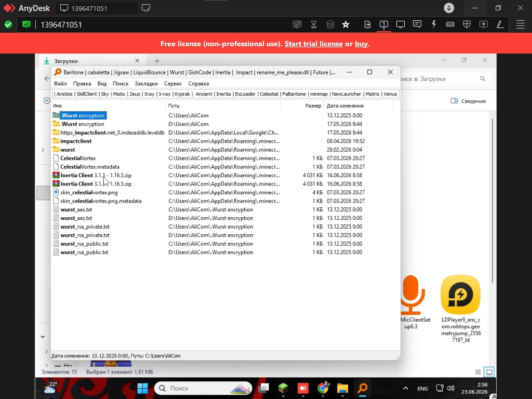Open AnyDesk file transfer icon
Screen dimensions: 532x399
367,24
